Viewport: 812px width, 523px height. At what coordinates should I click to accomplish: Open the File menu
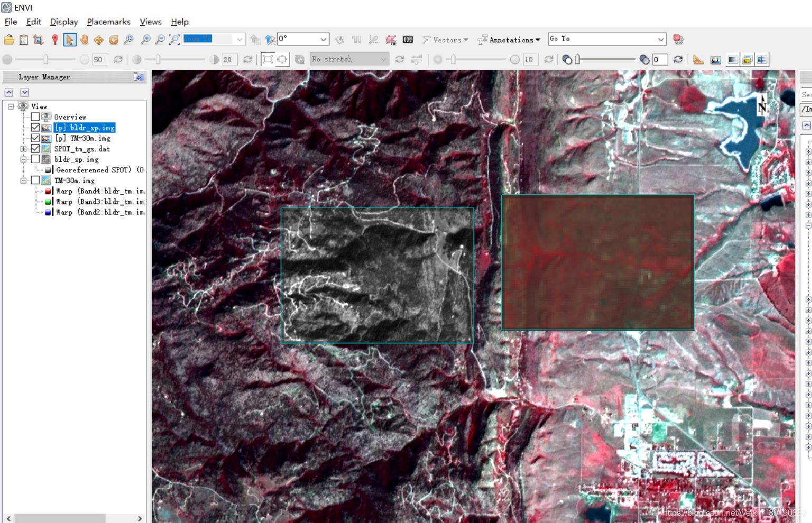11,22
